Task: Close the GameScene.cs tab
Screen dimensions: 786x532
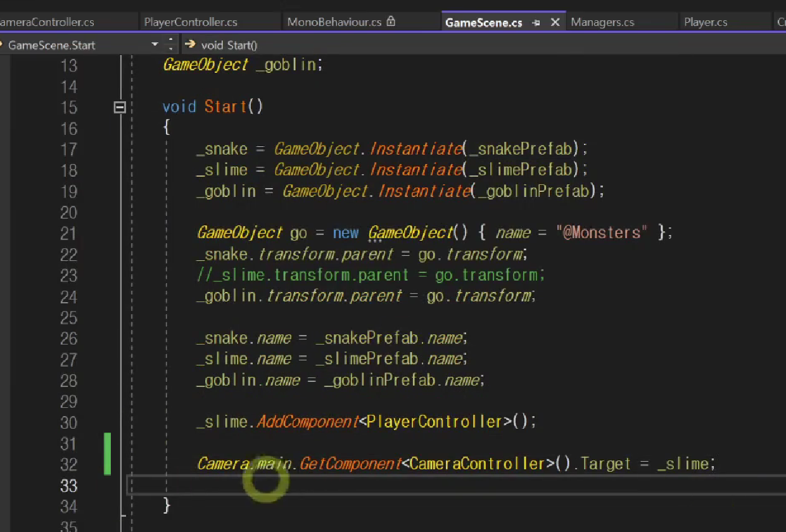Action: [555, 22]
